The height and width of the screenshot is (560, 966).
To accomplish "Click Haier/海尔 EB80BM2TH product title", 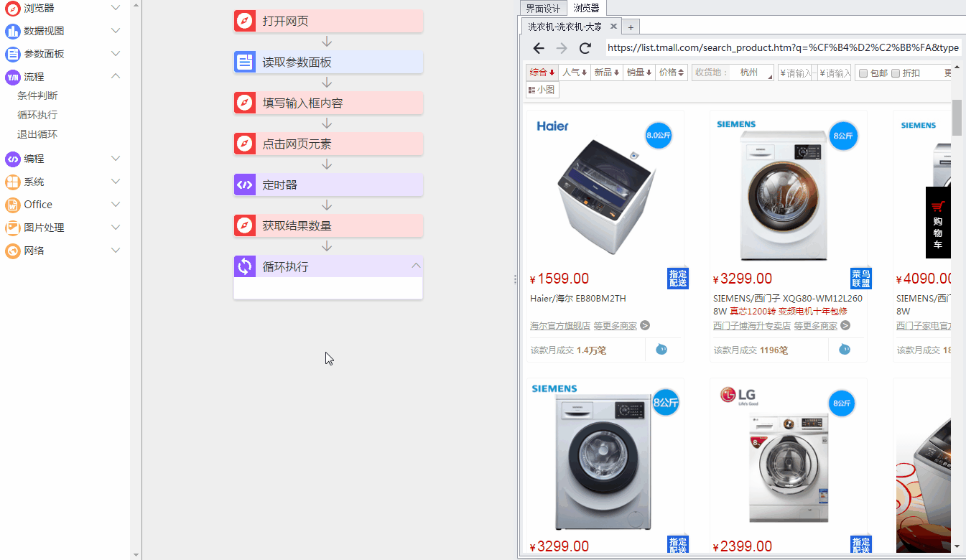I will [578, 299].
